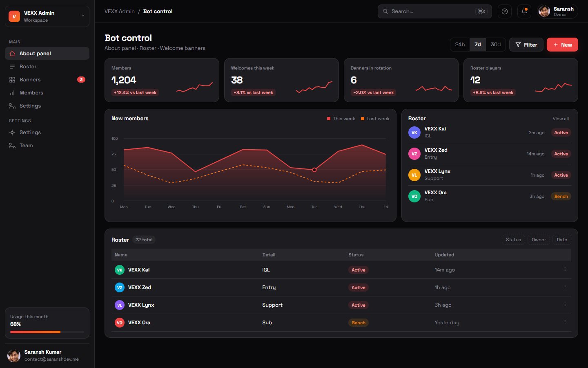Image resolution: width=588 pixels, height=368 pixels.
Task: Click the Saransh profile avatar in header
Action: pos(544,11)
